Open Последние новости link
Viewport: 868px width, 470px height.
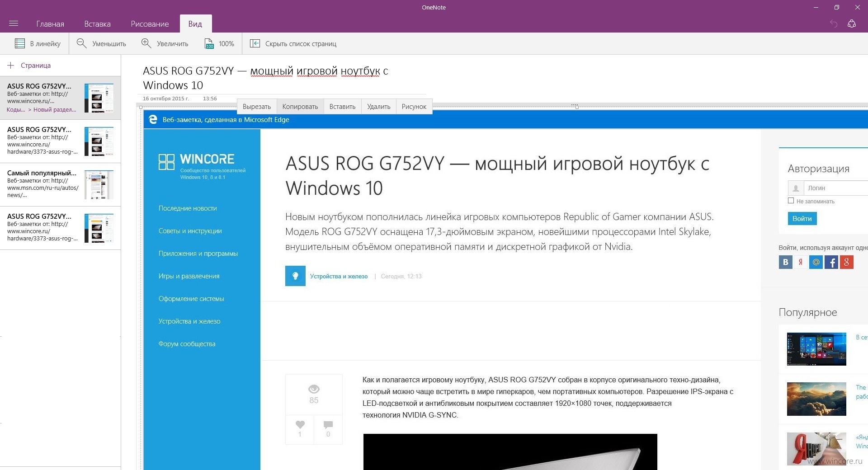(x=188, y=208)
